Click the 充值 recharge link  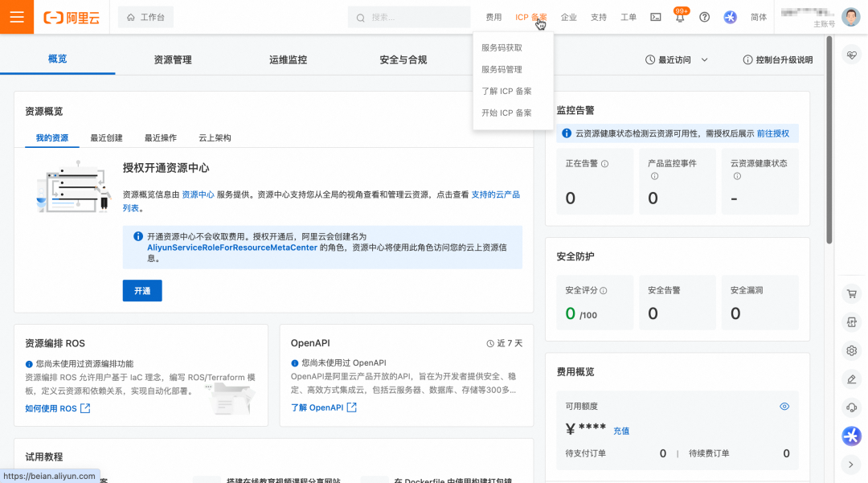(621, 431)
